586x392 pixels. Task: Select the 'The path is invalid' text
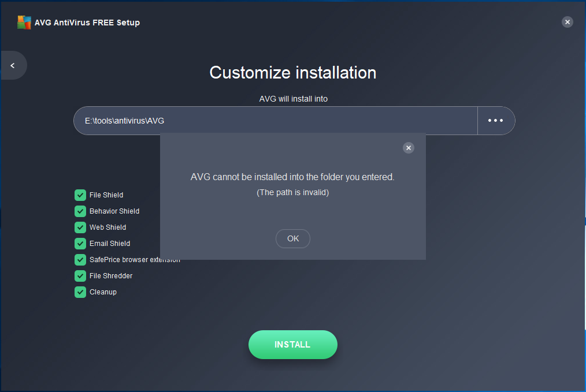coord(293,193)
